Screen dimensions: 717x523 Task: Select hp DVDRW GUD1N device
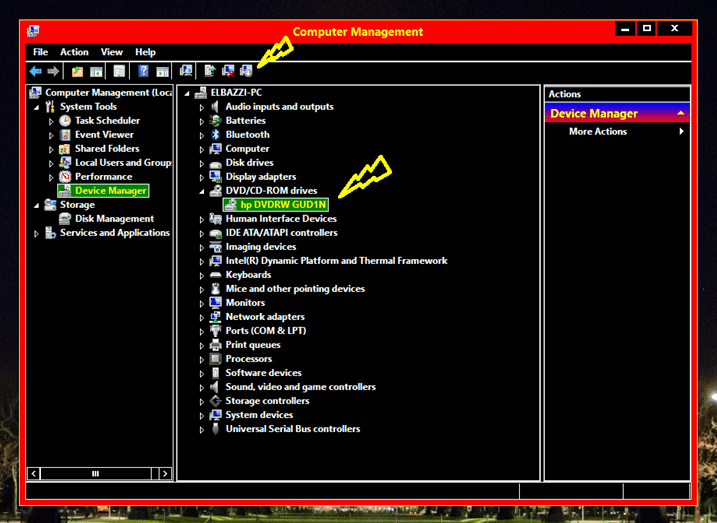pos(275,204)
